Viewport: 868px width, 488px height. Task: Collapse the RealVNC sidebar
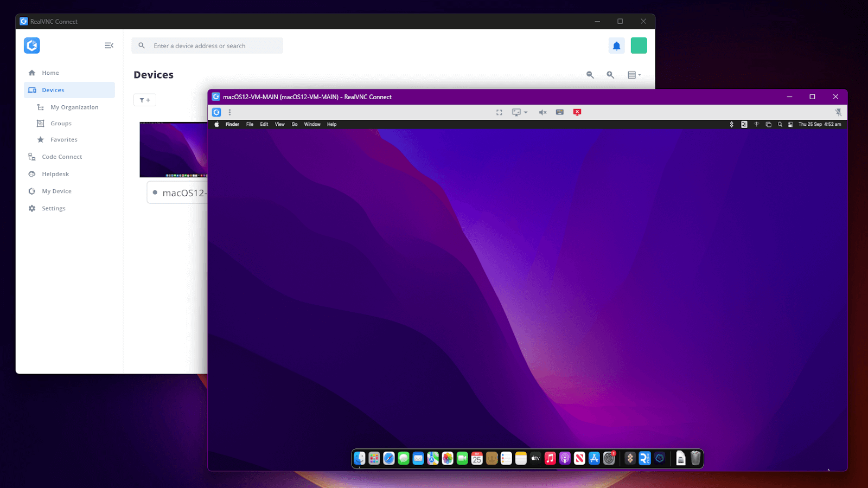pos(109,46)
